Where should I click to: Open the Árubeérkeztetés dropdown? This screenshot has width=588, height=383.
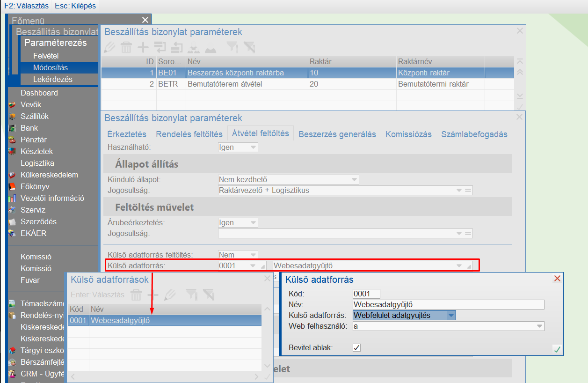coord(254,223)
